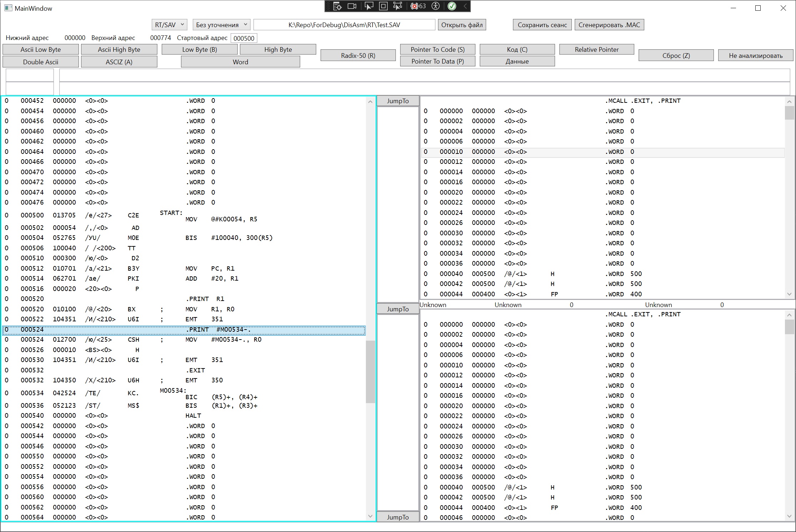
Task: Click the camera icon in debug toolbar
Action: pyautogui.click(x=352, y=6)
